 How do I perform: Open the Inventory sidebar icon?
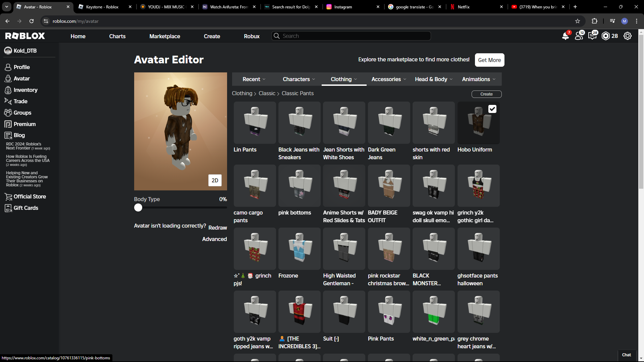[x=8, y=90]
